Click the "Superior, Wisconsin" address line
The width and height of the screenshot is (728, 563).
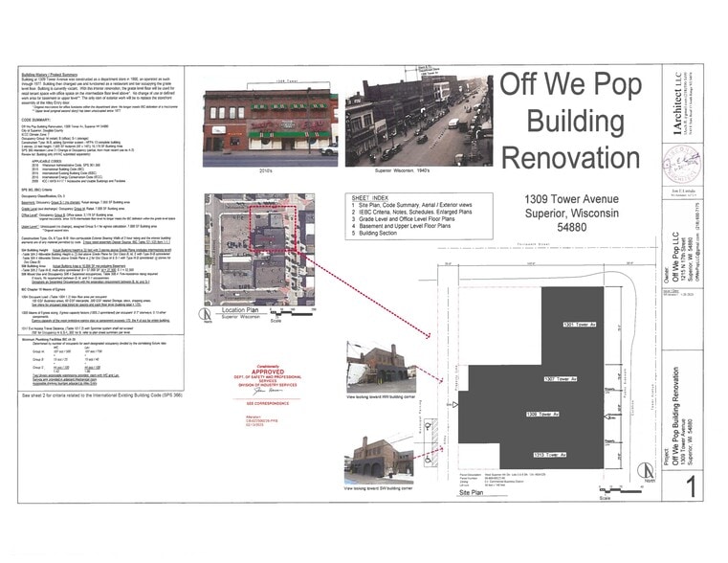pyautogui.click(x=571, y=214)
